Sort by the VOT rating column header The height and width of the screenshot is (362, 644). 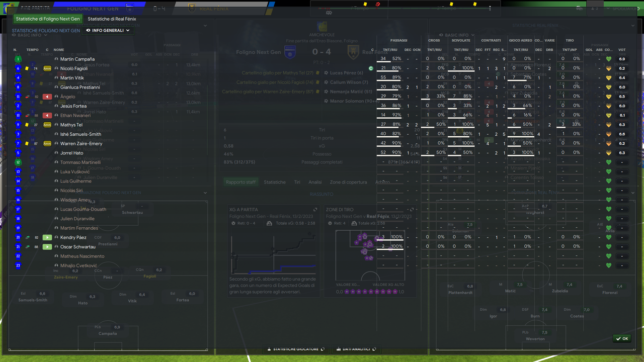tap(622, 50)
